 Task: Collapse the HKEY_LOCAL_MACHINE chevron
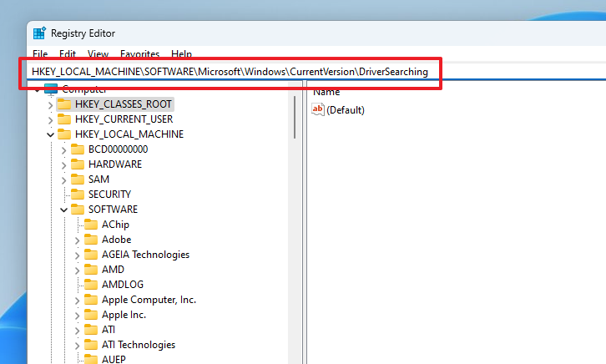[x=50, y=134]
